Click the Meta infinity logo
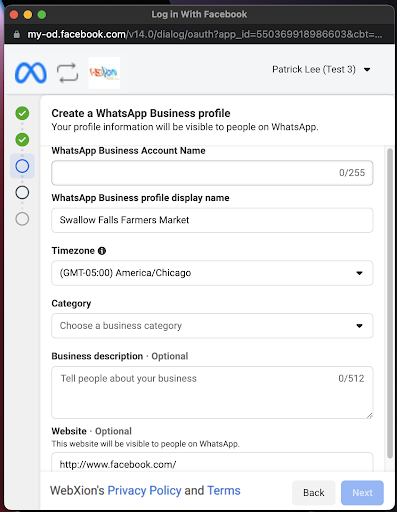Image resolution: width=397 pixels, height=512 pixels. point(31,73)
